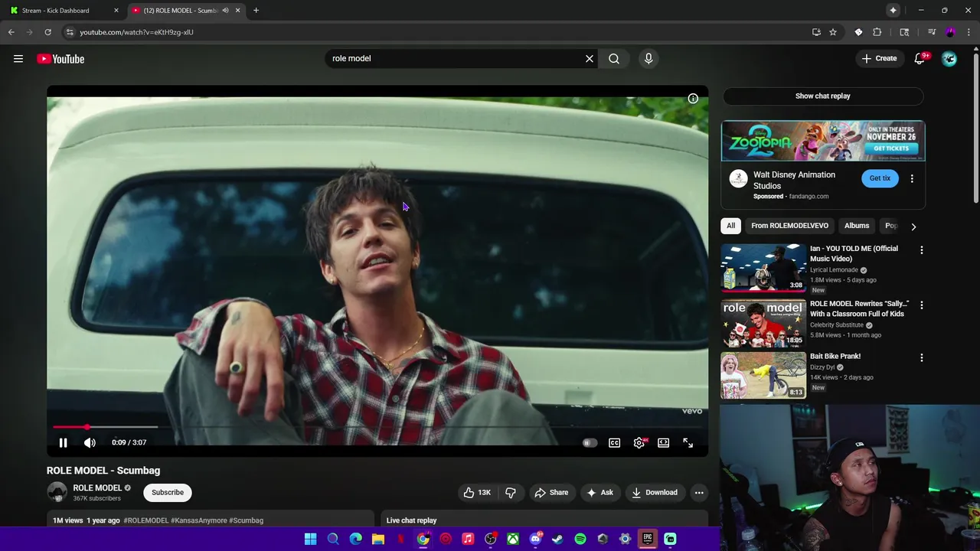The height and width of the screenshot is (551, 980).
Task: Subscribe to ROLE MODEL channel
Action: click(x=167, y=493)
